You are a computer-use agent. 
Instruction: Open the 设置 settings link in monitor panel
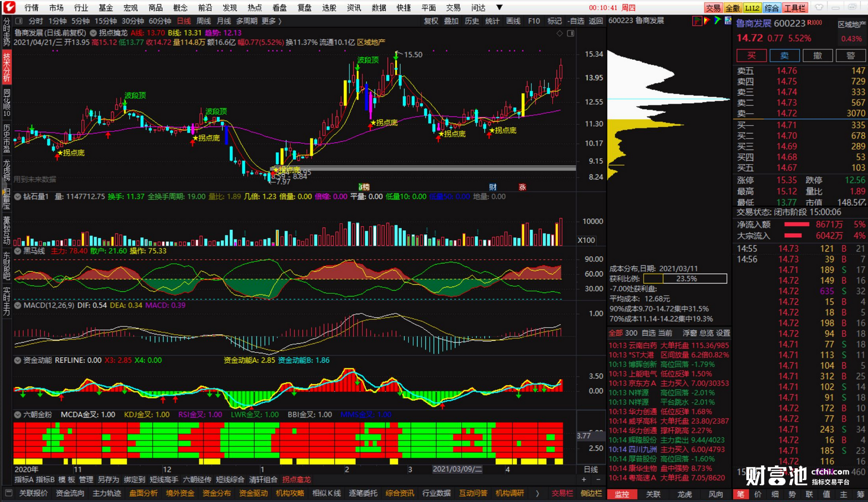pyautogui.click(x=723, y=333)
